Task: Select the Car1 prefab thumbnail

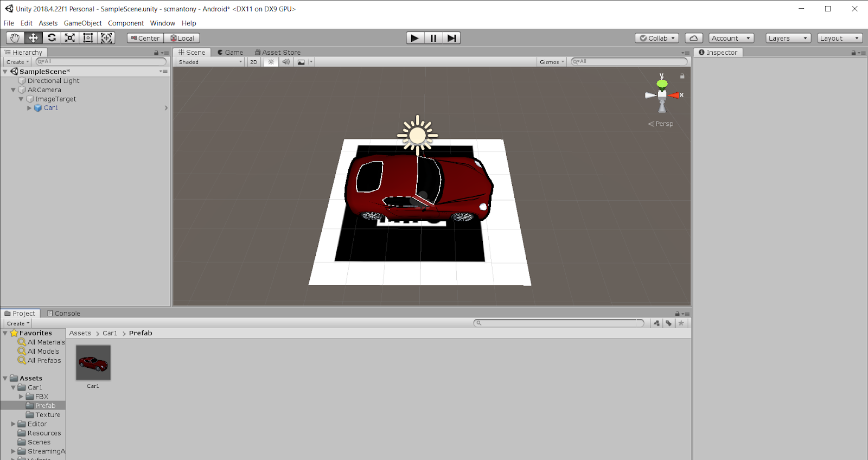Action: pyautogui.click(x=93, y=362)
